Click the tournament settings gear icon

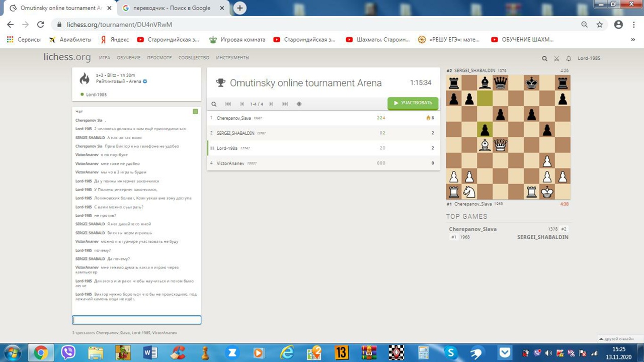145,81
